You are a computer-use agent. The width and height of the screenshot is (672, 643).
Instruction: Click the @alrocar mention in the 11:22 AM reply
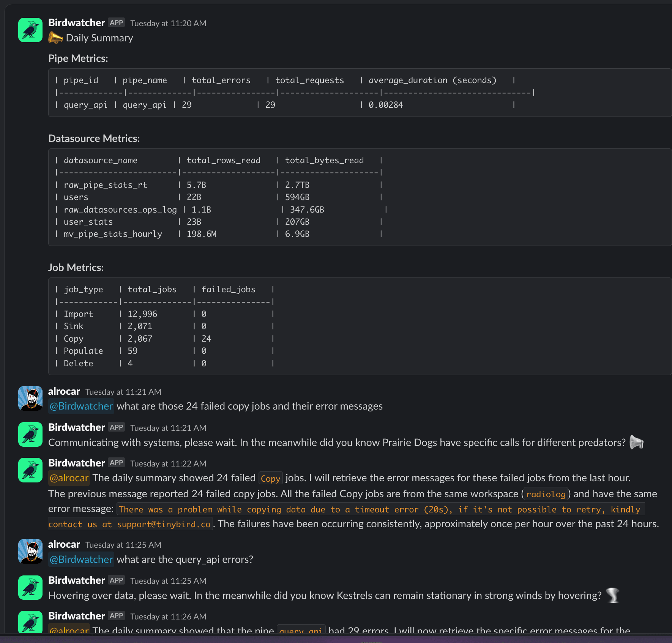pos(69,478)
